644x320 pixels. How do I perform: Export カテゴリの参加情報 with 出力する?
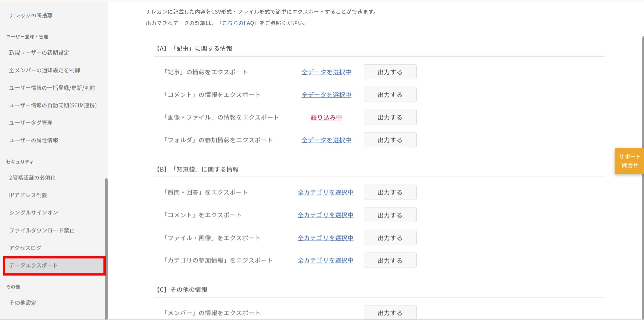[390, 260]
